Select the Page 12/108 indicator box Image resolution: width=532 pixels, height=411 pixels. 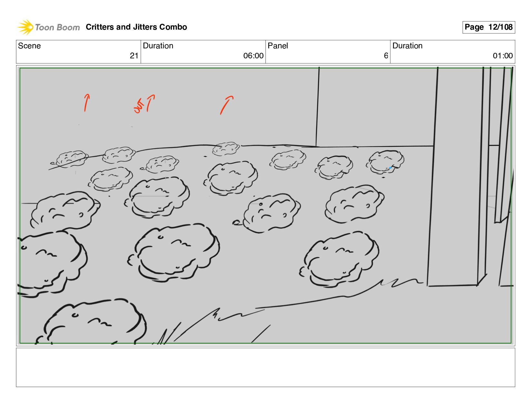click(x=488, y=27)
